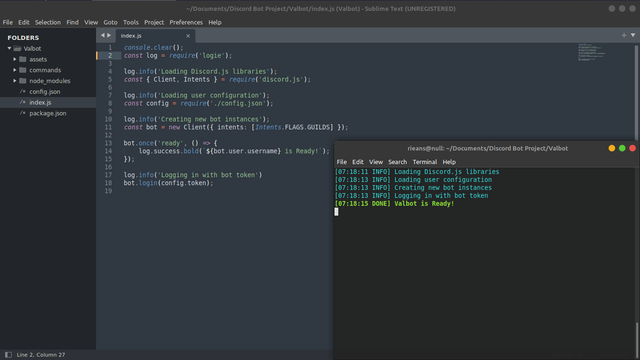The image size is (640, 360).
Task: Open the Find menu
Action: coord(73,22)
